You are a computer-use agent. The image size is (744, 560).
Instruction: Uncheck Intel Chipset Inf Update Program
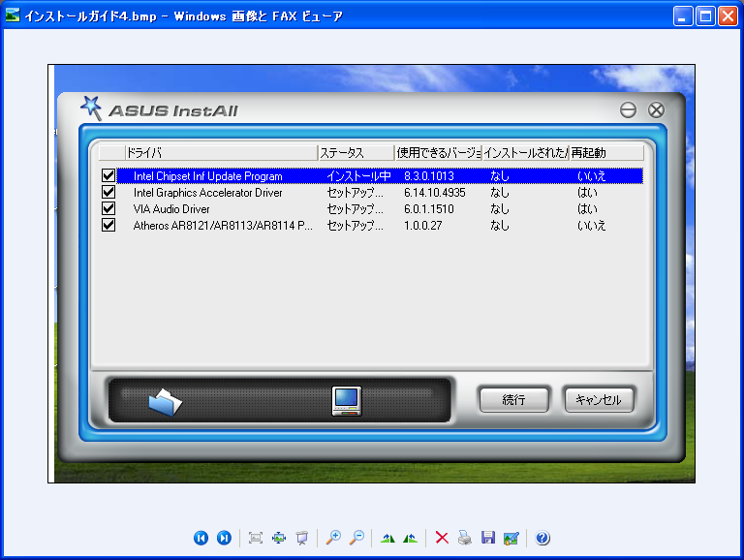(x=108, y=175)
